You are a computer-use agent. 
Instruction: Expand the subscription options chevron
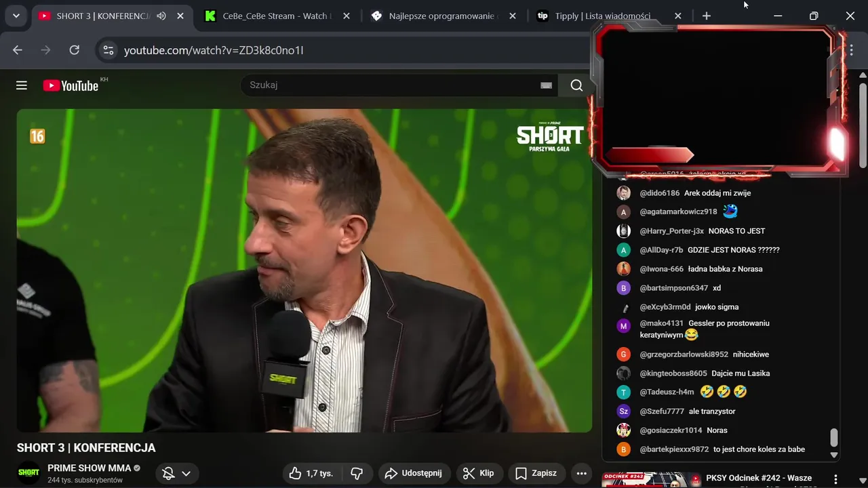coord(186,473)
